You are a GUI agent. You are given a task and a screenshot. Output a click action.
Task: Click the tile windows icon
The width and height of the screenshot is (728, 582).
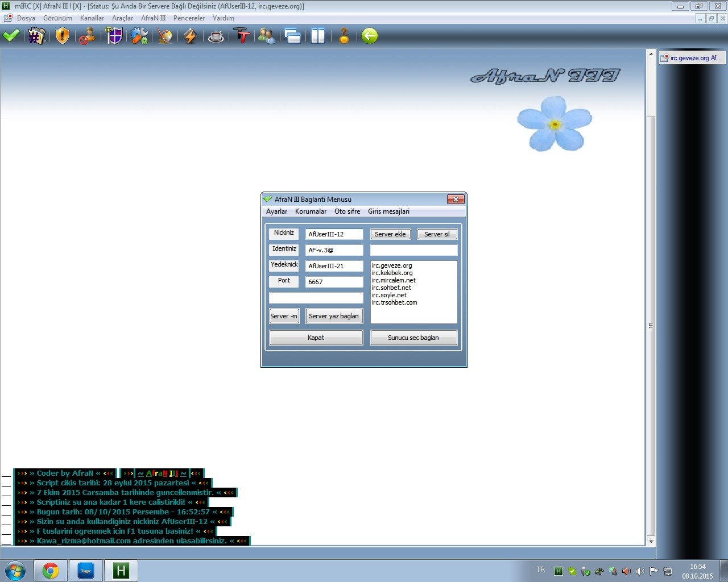point(318,36)
